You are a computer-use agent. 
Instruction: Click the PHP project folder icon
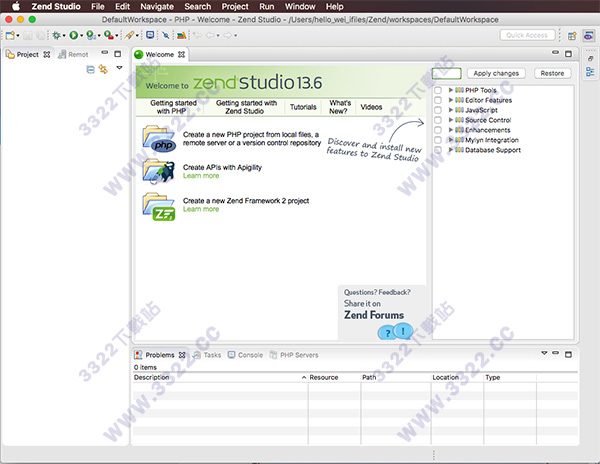point(159,138)
